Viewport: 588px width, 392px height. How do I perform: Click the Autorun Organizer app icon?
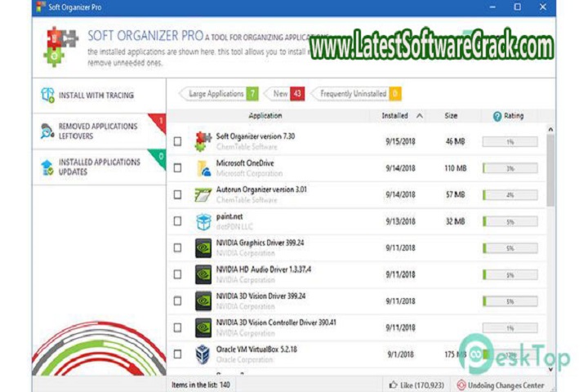[x=203, y=194]
